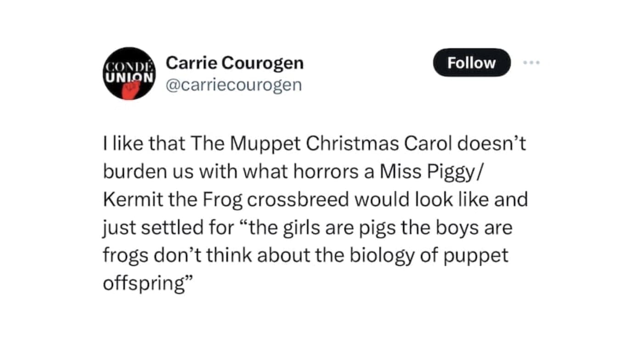Open the Condé Union profile avatar

click(129, 73)
